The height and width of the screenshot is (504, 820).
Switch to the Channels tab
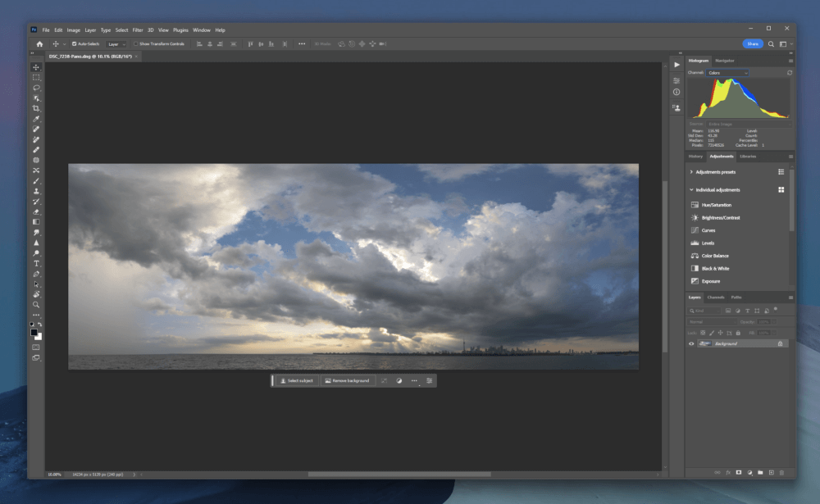pyautogui.click(x=716, y=297)
